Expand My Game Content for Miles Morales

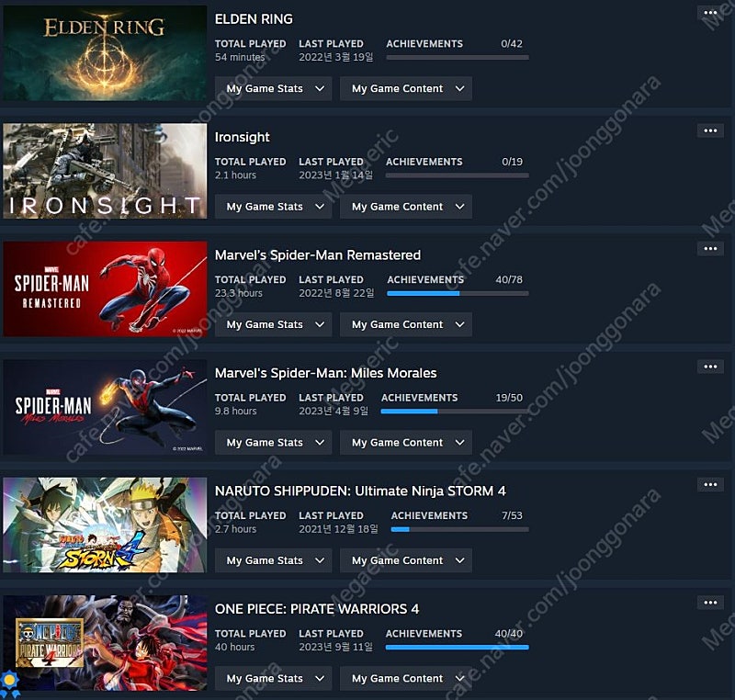tap(406, 443)
